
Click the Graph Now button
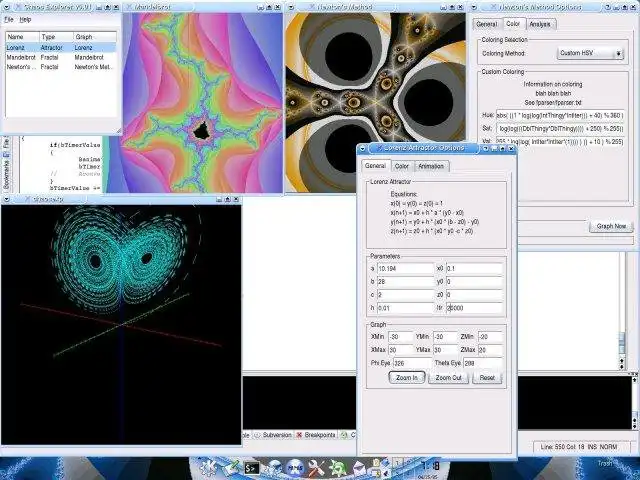click(x=611, y=226)
